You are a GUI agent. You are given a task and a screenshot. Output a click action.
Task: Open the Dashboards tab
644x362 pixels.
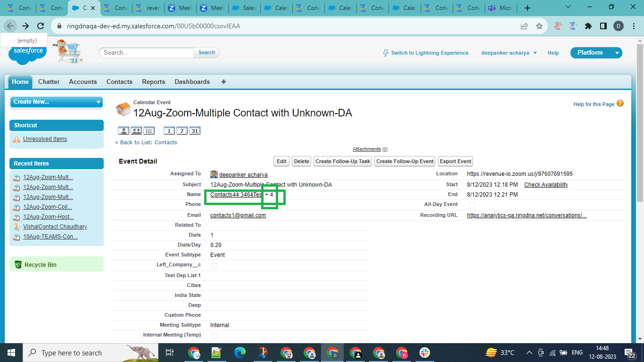coord(192,82)
